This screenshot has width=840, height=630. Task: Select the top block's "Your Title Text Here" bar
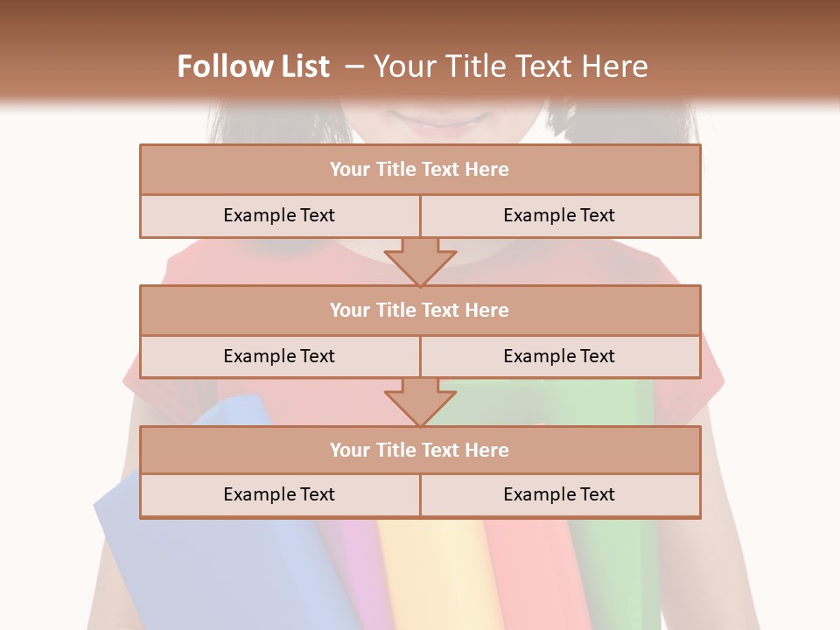click(x=420, y=169)
